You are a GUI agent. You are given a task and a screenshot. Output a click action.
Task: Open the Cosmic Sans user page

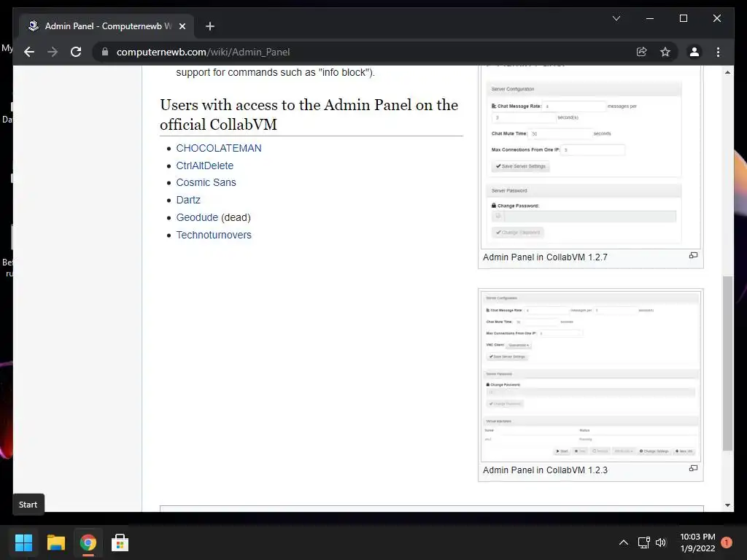click(206, 182)
